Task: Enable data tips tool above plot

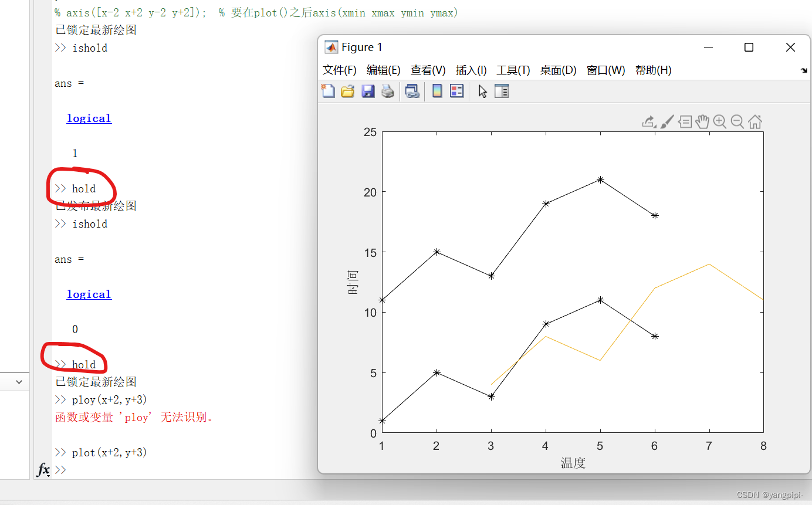Action: pos(685,121)
